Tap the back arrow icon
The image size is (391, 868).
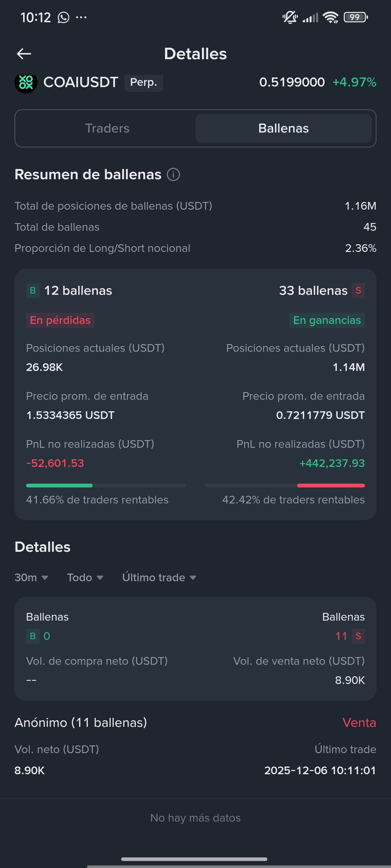(x=24, y=53)
